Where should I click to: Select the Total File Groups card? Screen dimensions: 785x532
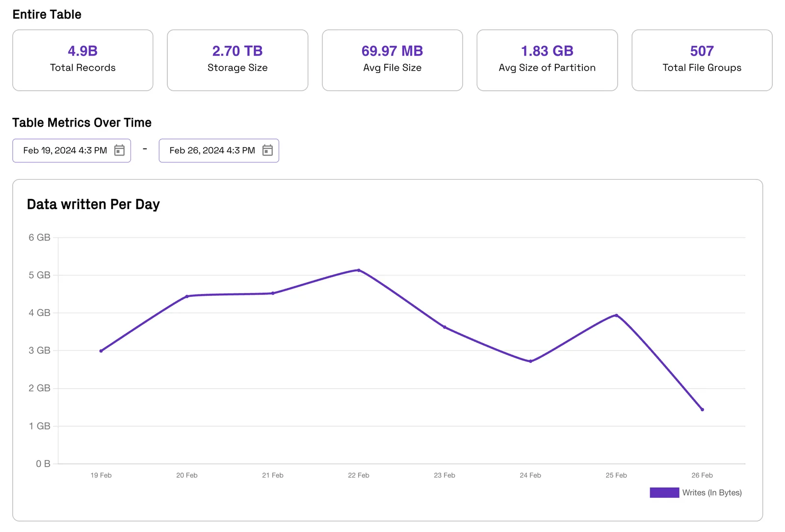(702, 60)
